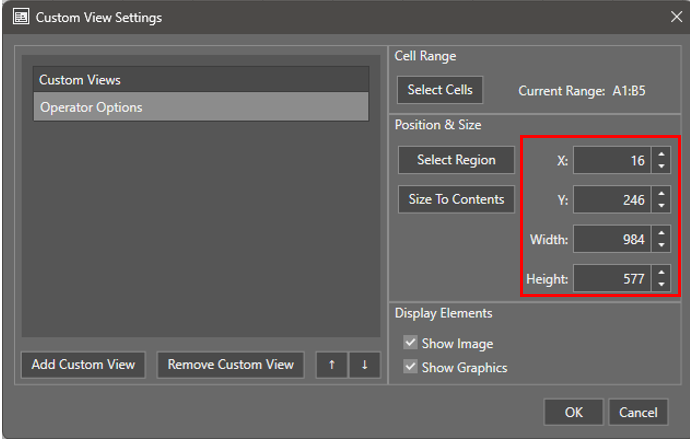
Task: Increase the X value using up stepper
Action: (661, 155)
